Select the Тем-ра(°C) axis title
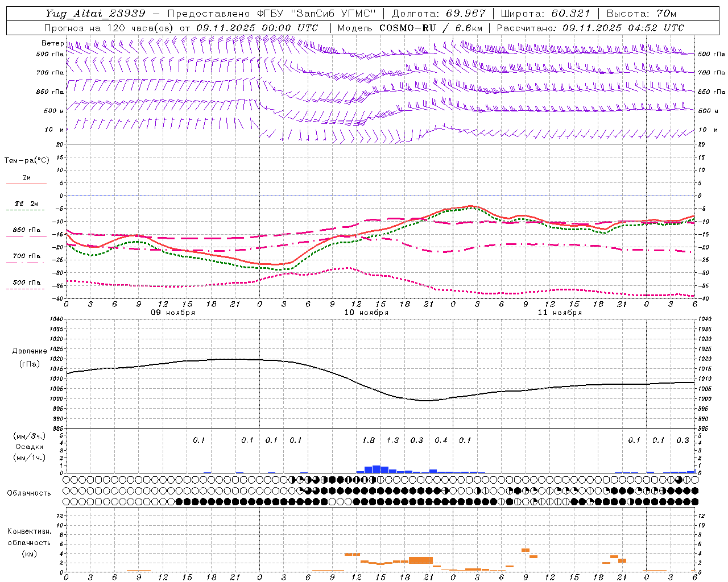This screenshot has width=728, height=582. [x=27, y=161]
